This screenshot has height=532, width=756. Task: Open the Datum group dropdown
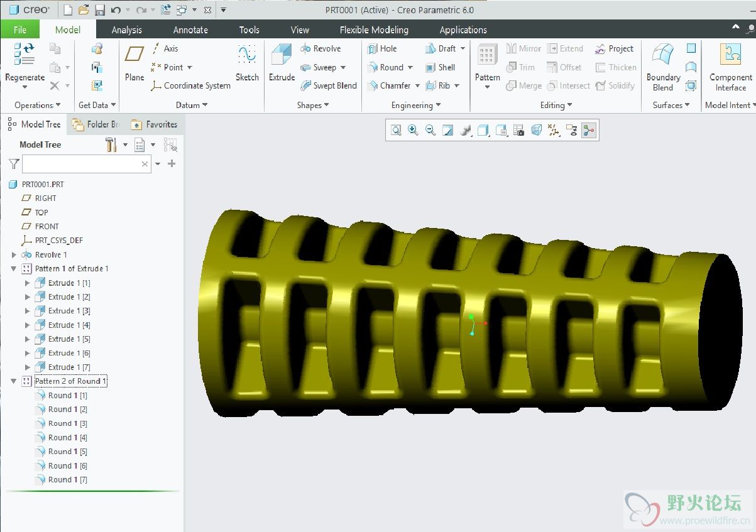(x=192, y=105)
